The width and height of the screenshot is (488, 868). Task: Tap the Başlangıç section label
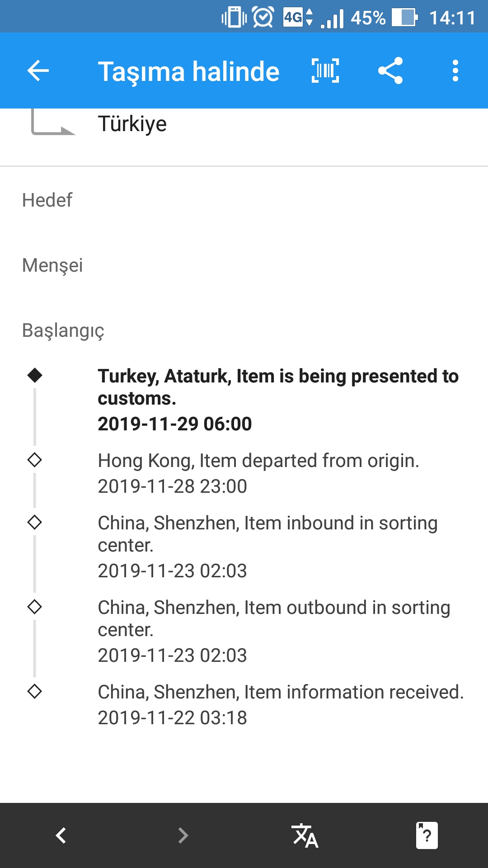63,330
